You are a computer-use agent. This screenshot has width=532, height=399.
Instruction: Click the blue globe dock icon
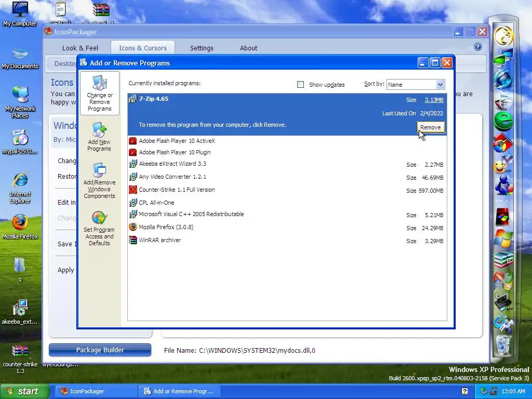pyautogui.click(x=503, y=79)
